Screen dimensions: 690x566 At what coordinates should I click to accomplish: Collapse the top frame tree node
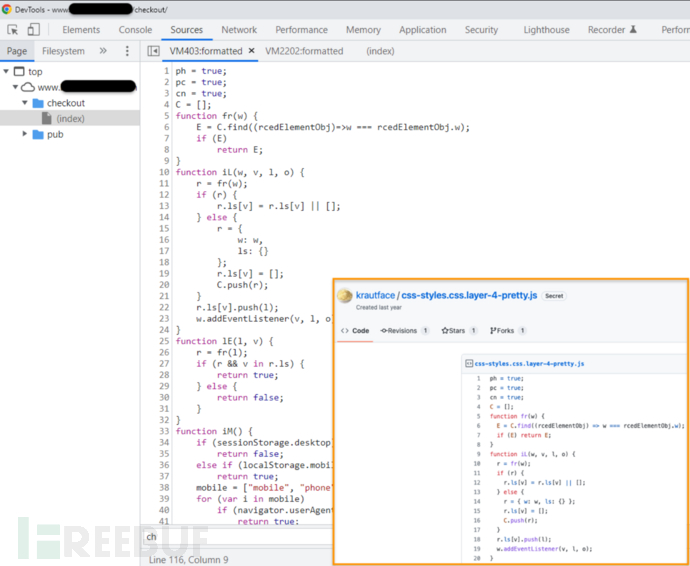8,71
